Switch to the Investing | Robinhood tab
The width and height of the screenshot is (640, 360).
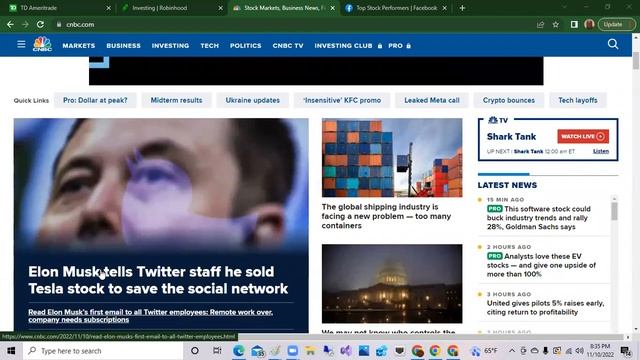click(171, 8)
